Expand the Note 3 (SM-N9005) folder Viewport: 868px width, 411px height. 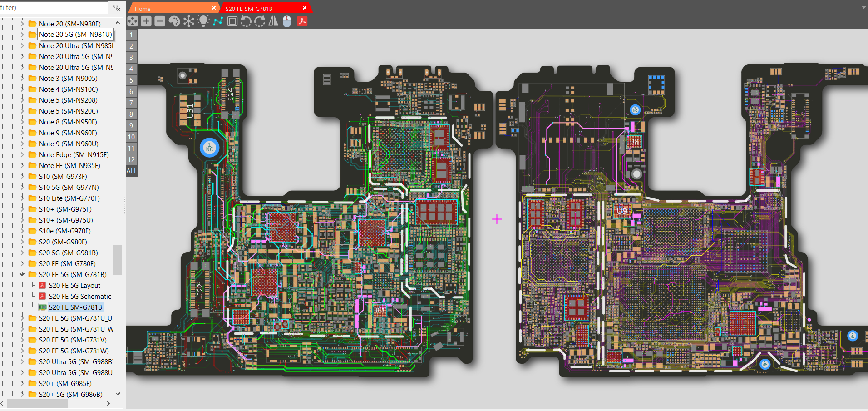[x=22, y=78]
